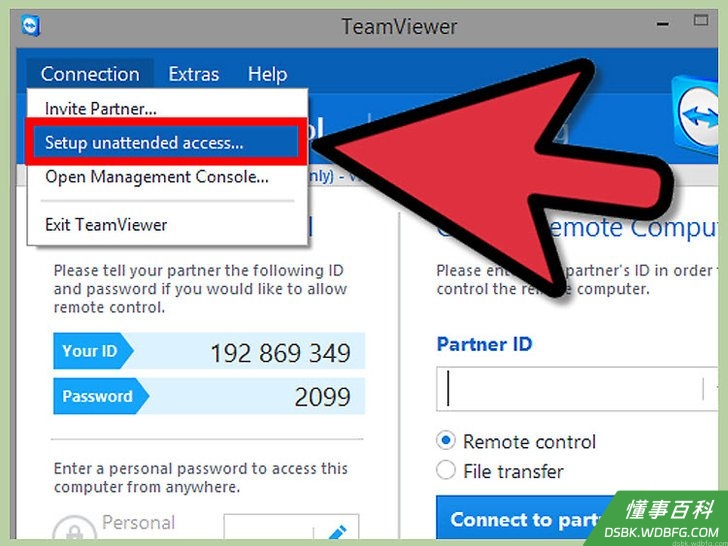Click Exit TeamViewer menu entry

tap(168, 225)
